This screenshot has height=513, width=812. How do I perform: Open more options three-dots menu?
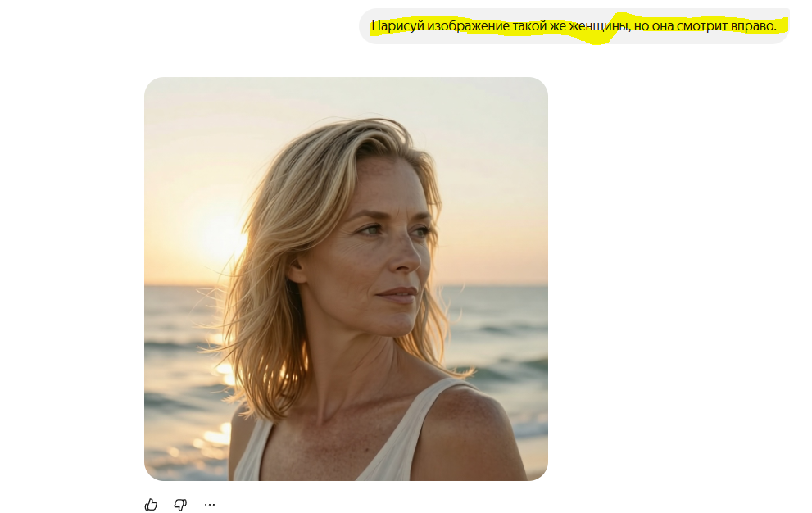click(210, 504)
